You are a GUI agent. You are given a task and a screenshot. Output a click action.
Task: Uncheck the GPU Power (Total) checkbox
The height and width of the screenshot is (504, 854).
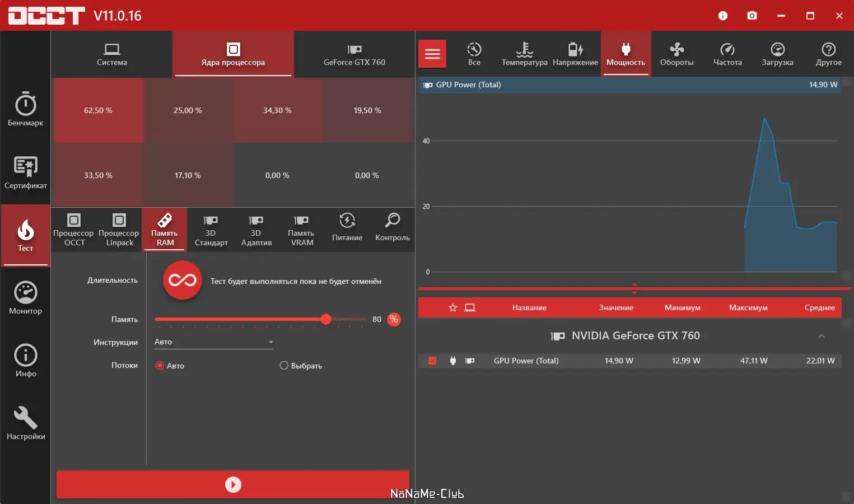pyautogui.click(x=432, y=361)
